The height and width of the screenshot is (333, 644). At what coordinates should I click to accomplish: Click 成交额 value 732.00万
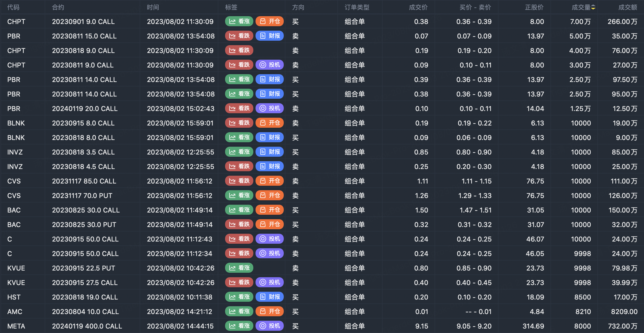tap(623, 326)
